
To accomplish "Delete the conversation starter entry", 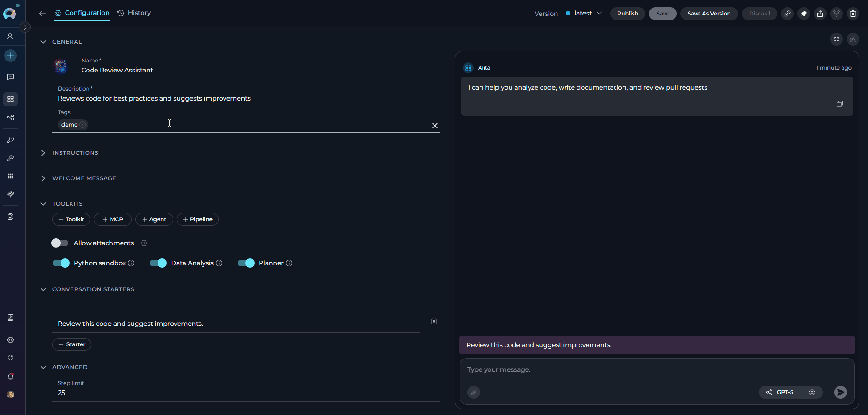I will pyautogui.click(x=434, y=321).
